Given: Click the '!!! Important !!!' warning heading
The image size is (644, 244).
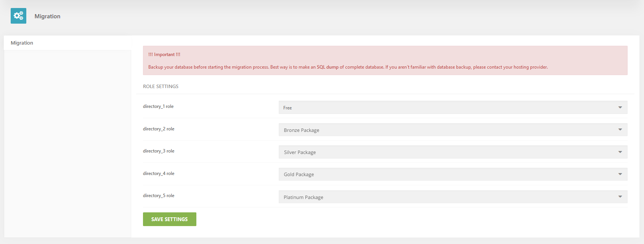Looking at the screenshot, I should (164, 55).
